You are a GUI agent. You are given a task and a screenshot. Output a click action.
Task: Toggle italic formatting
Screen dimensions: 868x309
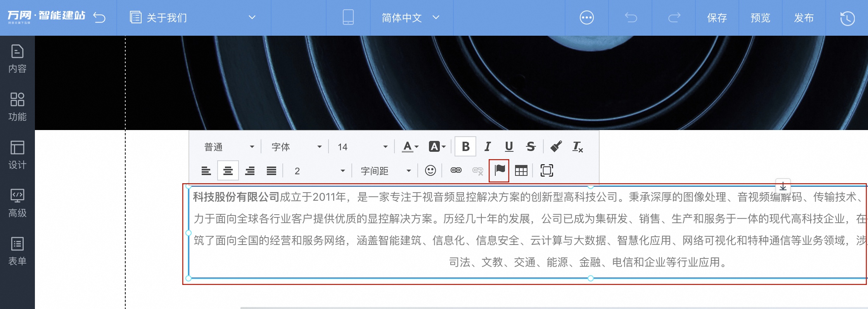coord(488,147)
